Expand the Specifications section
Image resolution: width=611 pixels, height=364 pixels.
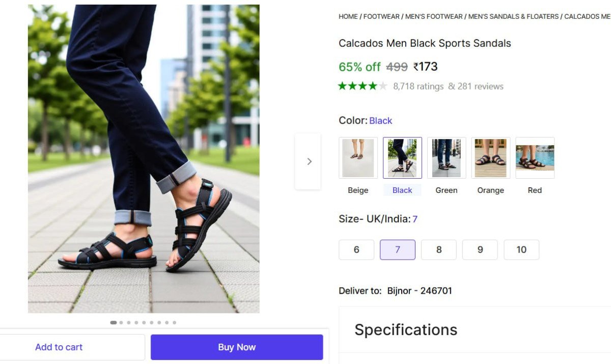coord(405,330)
